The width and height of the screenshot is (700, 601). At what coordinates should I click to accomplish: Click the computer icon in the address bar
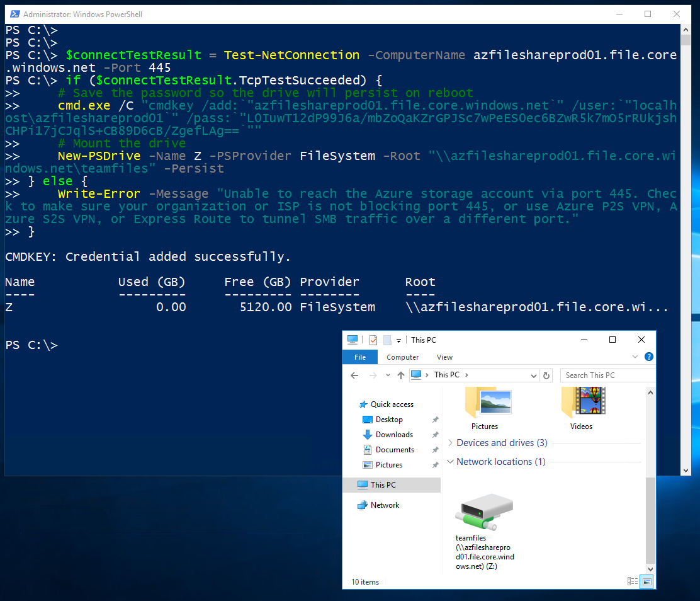click(416, 375)
